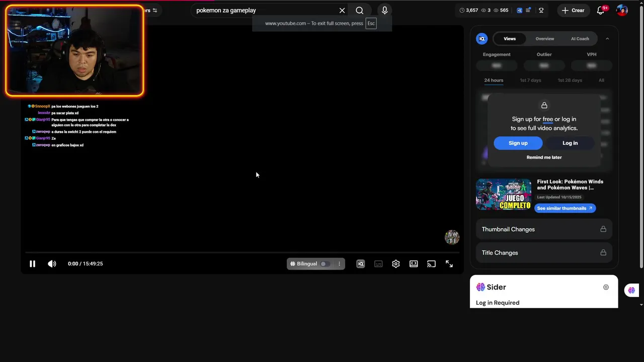This screenshot has width=644, height=362.
Task: Start voice search with microphone
Action: coord(384,10)
